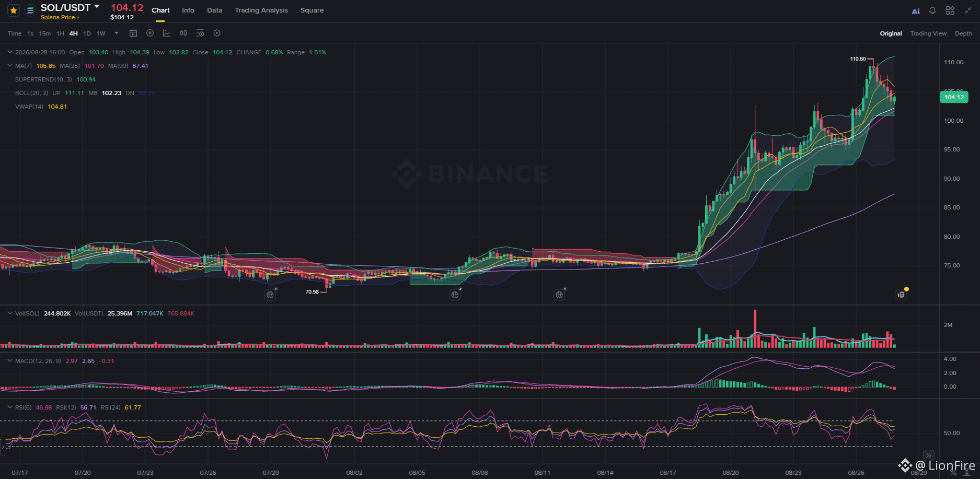
Task: Click the MA(99) indicator label
Action: (x=118, y=66)
